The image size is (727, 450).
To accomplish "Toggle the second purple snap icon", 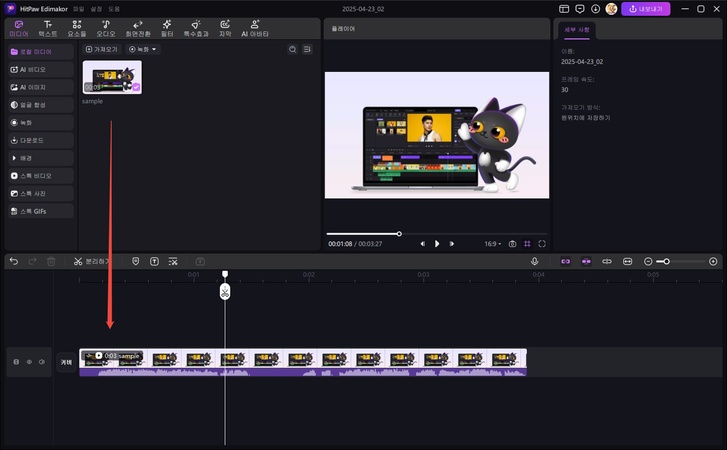I will pos(586,261).
